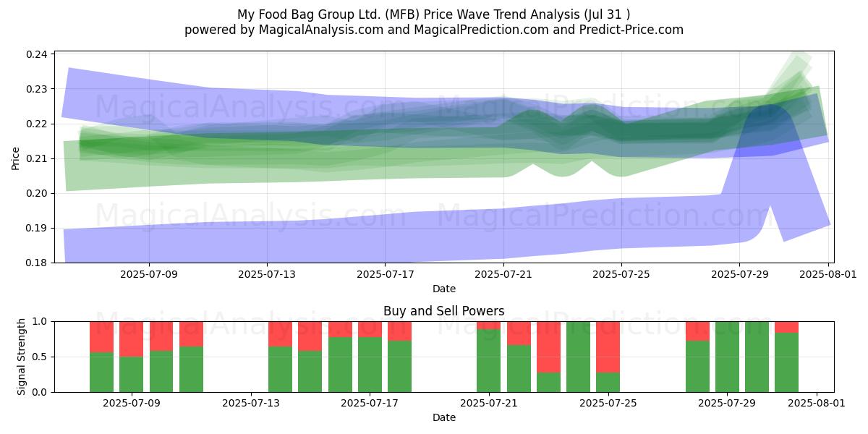The height and width of the screenshot is (434, 868).
Task: Click the green buy segment of the 2025-07-09 bar
Action: pyautogui.click(x=132, y=374)
